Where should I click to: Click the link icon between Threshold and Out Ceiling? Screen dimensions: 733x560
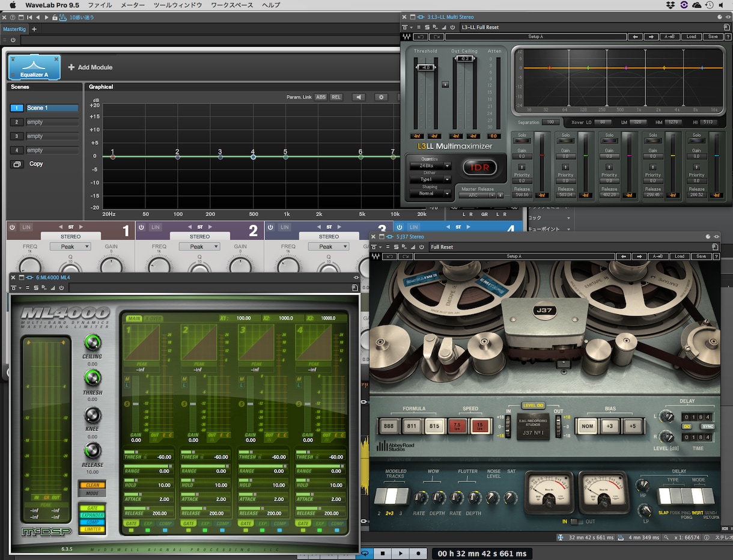click(x=445, y=85)
